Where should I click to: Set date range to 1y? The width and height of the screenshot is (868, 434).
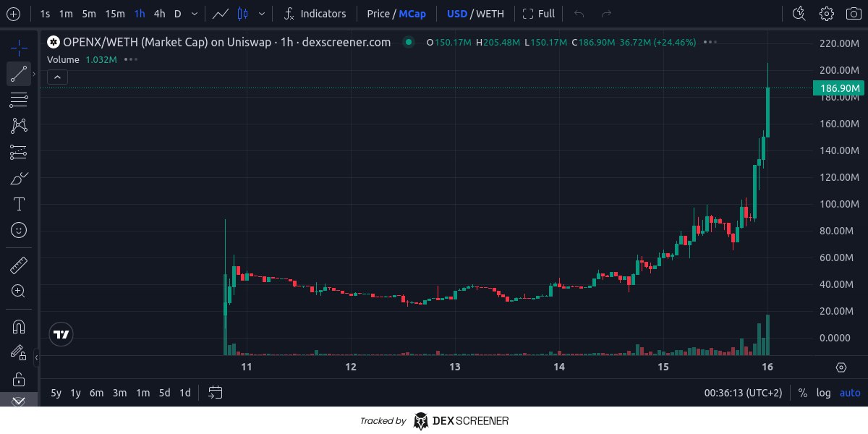tap(75, 393)
